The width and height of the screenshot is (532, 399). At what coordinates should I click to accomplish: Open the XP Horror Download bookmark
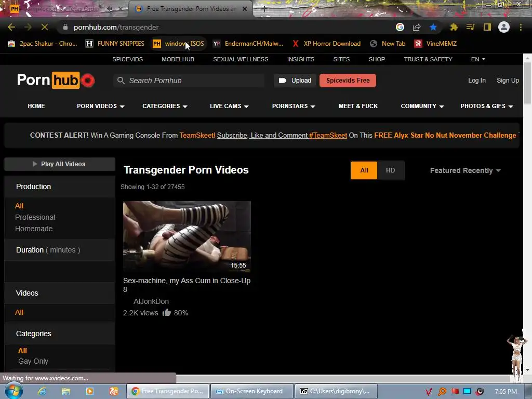tap(326, 44)
